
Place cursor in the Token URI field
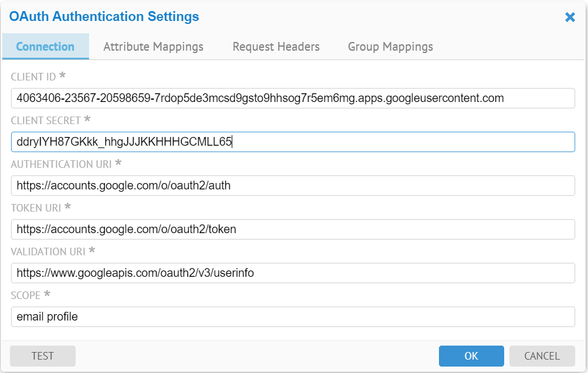292,229
